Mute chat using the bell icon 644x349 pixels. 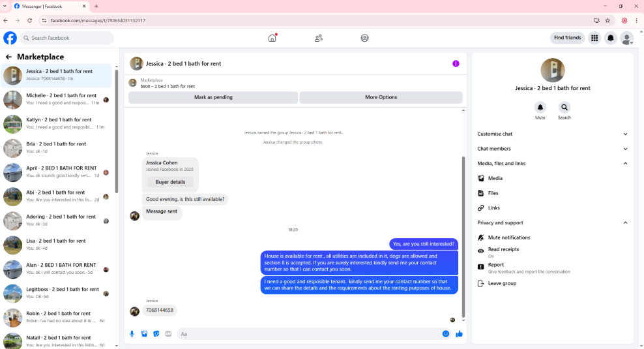click(540, 107)
